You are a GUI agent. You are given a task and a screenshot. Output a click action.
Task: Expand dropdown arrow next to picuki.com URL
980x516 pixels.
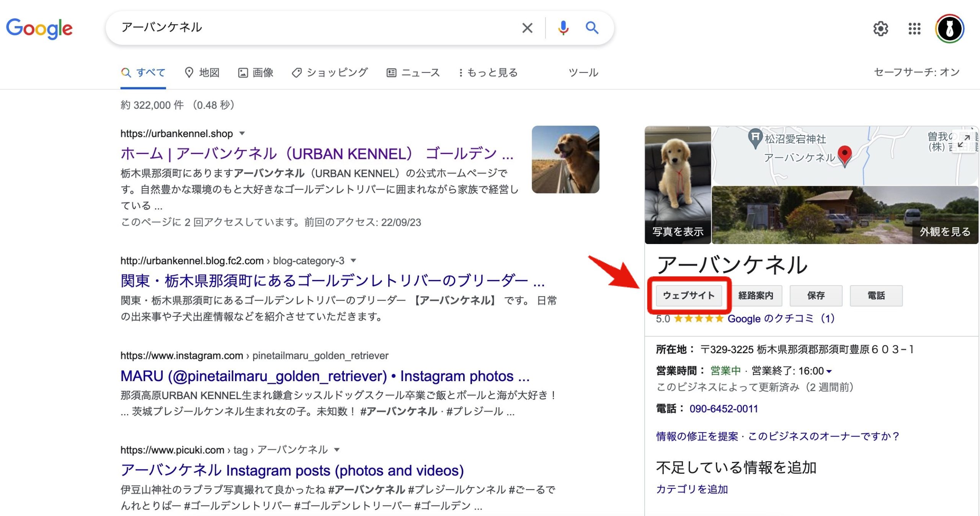pyautogui.click(x=337, y=449)
